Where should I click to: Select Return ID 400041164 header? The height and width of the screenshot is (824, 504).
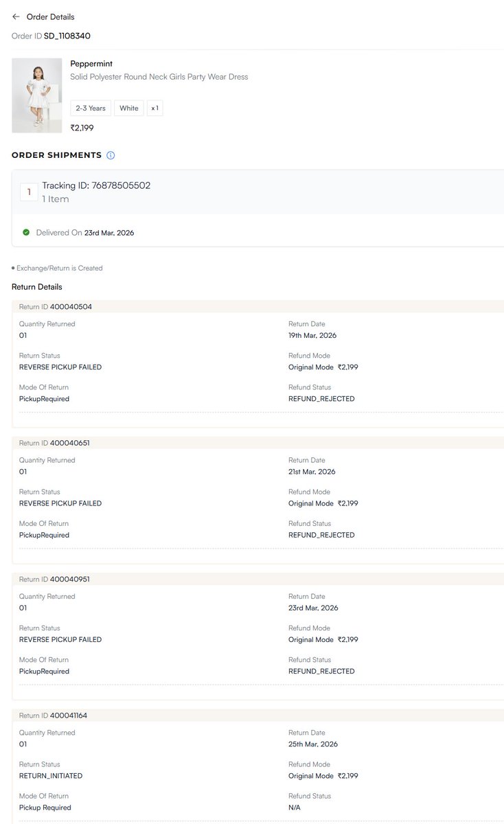coord(258,716)
